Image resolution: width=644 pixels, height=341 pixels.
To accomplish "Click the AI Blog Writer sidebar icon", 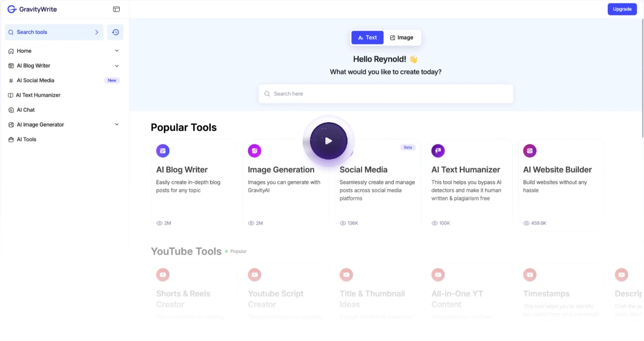I will pos(11,66).
